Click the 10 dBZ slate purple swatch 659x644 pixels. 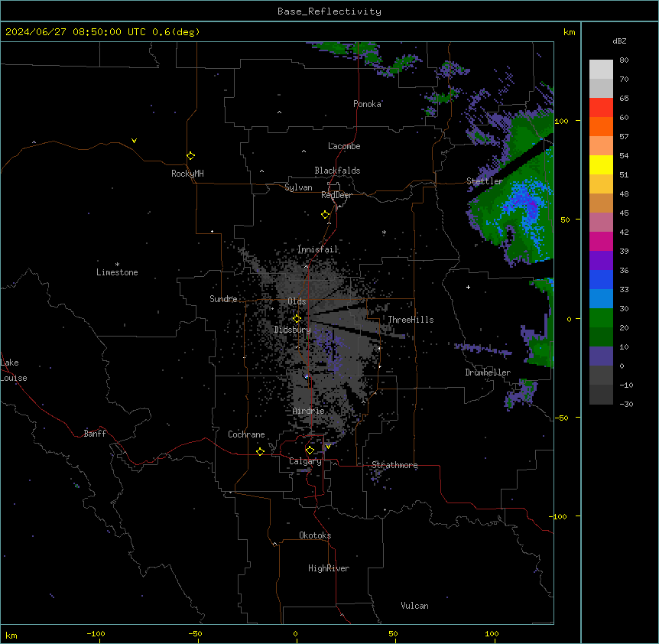coord(601,356)
